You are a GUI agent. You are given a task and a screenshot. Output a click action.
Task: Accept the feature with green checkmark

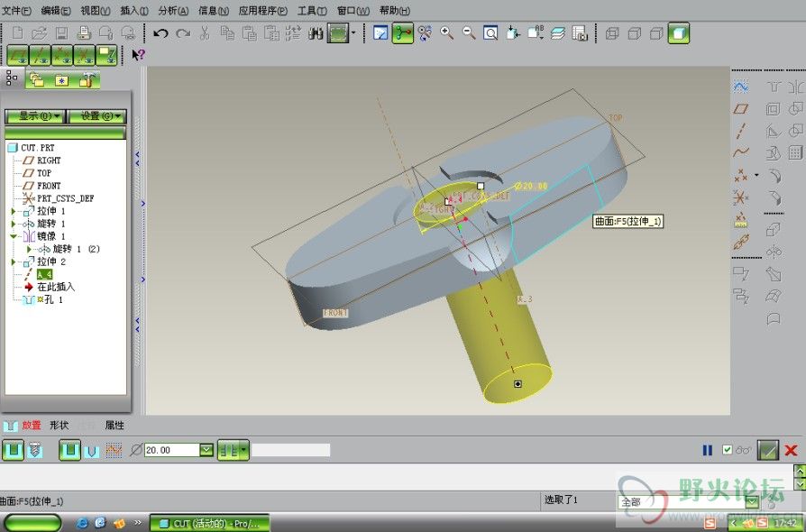point(768,451)
